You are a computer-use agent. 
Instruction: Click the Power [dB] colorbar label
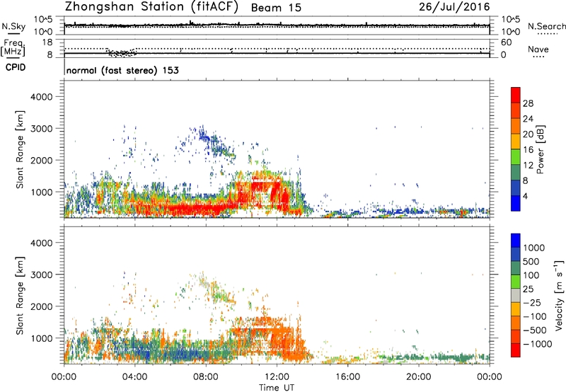click(540, 149)
